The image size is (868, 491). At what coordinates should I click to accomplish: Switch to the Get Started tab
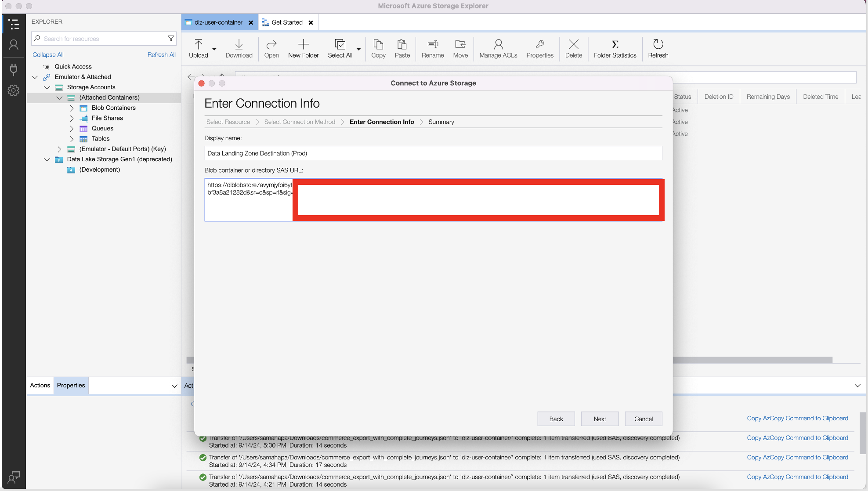(287, 22)
